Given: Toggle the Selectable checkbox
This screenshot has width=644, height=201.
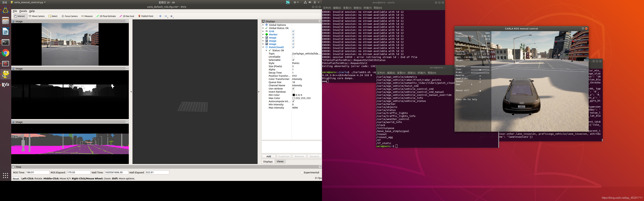Looking at the screenshot, I should click(x=293, y=60).
